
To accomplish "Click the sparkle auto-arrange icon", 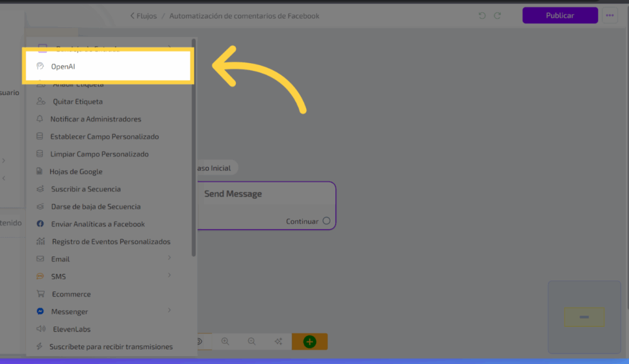I will [278, 341].
